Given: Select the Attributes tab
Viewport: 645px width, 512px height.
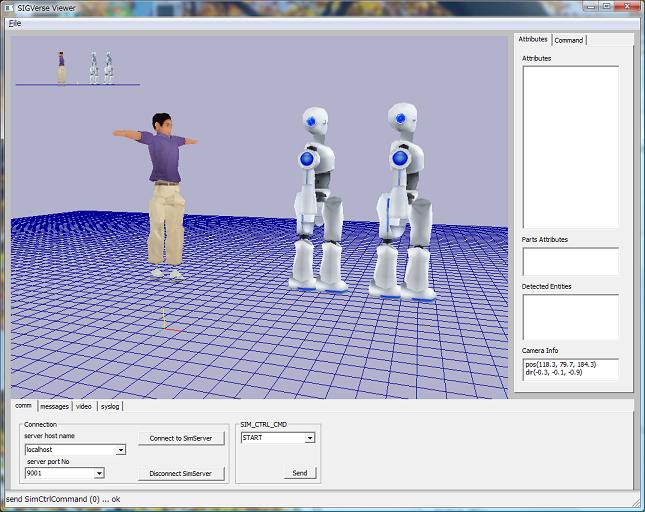Looking at the screenshot, I should point(532,39).
